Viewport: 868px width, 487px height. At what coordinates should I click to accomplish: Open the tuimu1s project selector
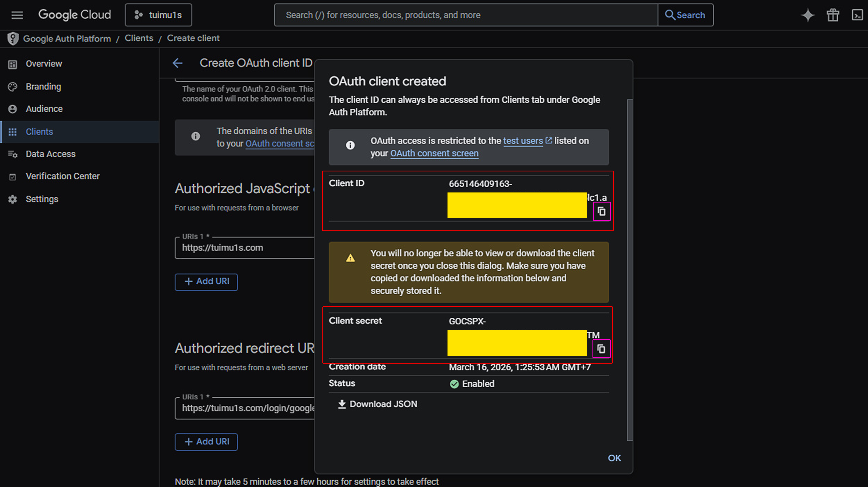(x=158, y=15)
